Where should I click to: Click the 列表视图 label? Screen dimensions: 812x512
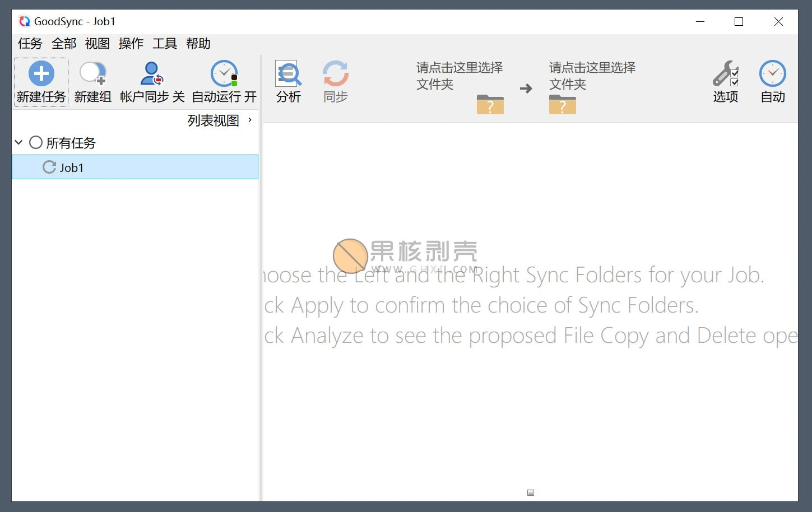point(214,120)
